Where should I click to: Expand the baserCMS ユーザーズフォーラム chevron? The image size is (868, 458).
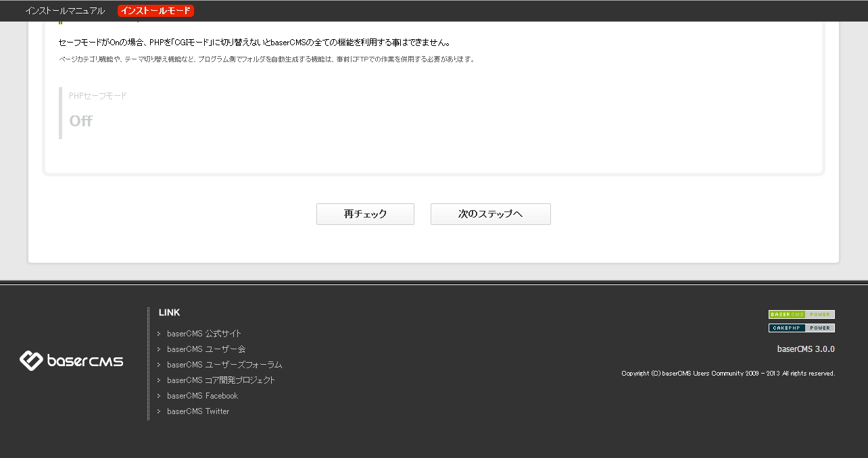(160, 364)
